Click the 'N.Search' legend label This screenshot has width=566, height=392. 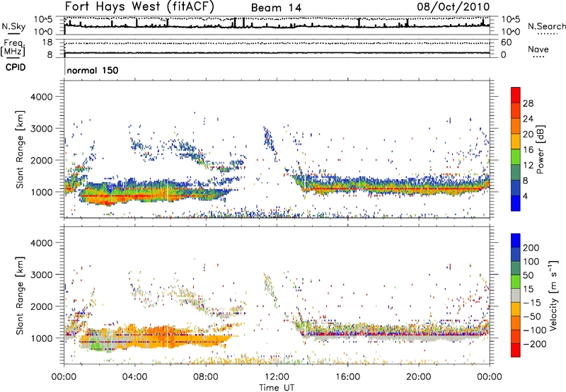pos(547,26)
